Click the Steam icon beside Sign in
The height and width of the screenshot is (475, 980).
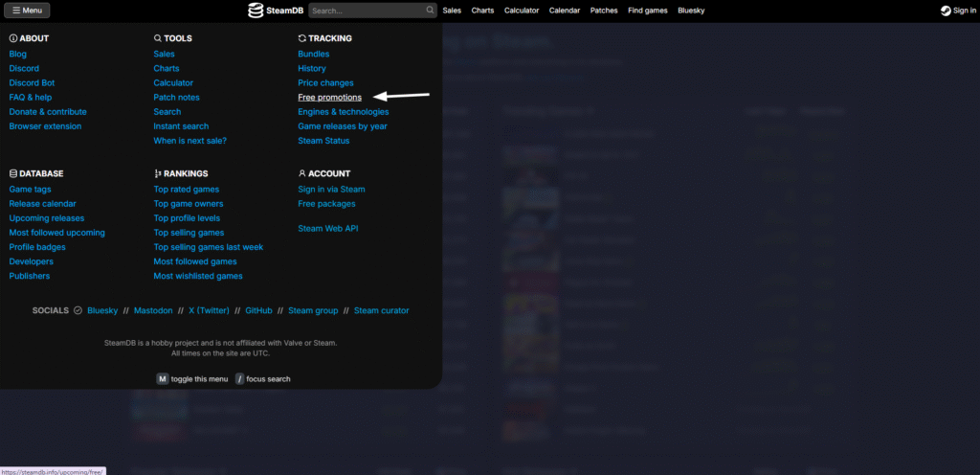tap(946, 11)
